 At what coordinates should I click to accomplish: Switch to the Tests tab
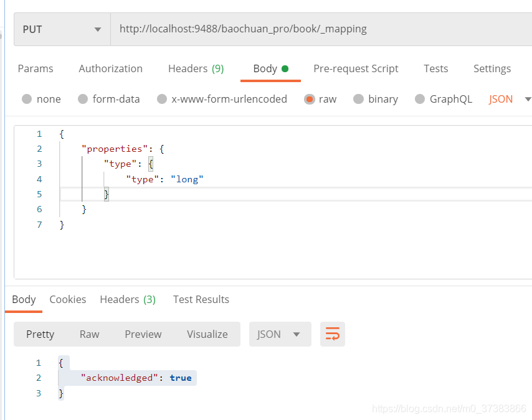(435, 68)
